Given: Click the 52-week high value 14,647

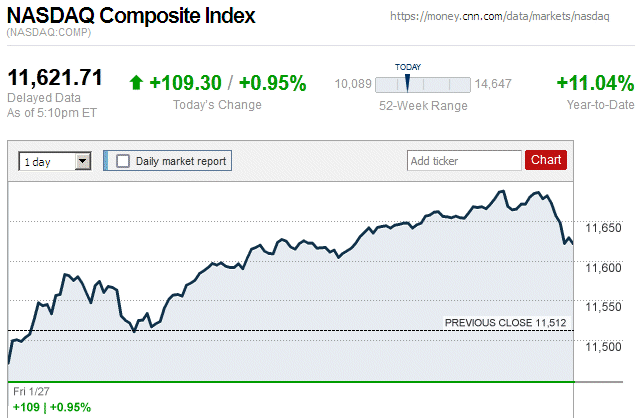Looking at the screenshot, I should [493, 84].
